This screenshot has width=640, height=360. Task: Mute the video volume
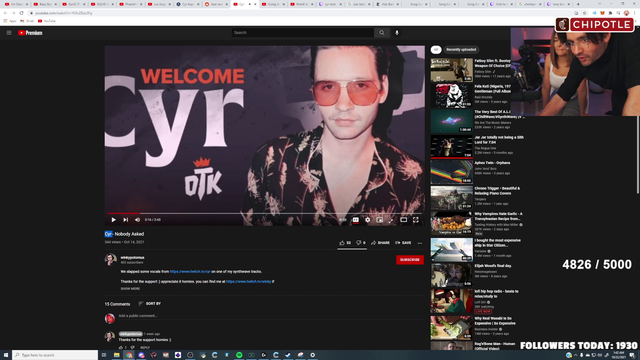point(138,220)
